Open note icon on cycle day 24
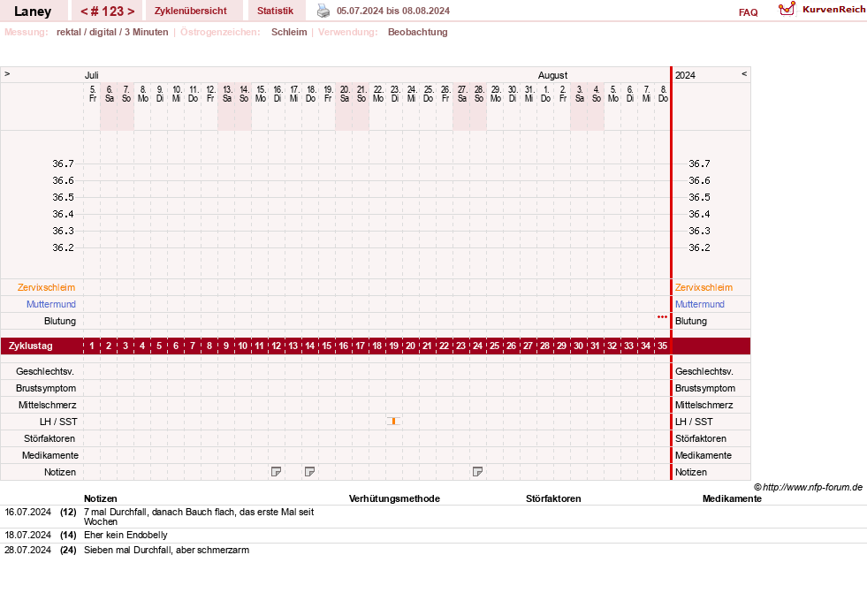Viewport: 867px width, 616px height. 478,472
